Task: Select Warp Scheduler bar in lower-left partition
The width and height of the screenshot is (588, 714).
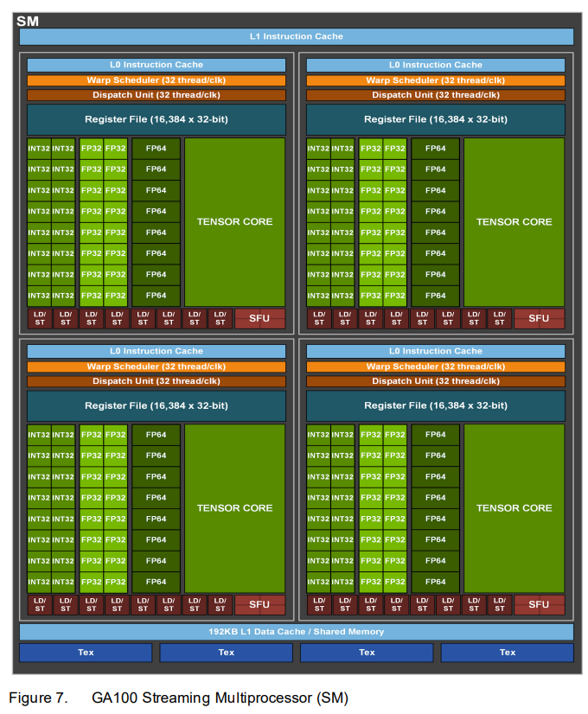Action: [157, 367]
